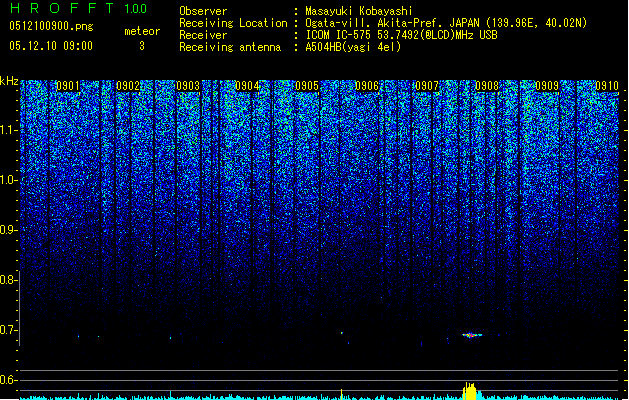Screen dimensions: 629x400
Task: Click the 1.1 frequency axis label
Action: (8, 130)
